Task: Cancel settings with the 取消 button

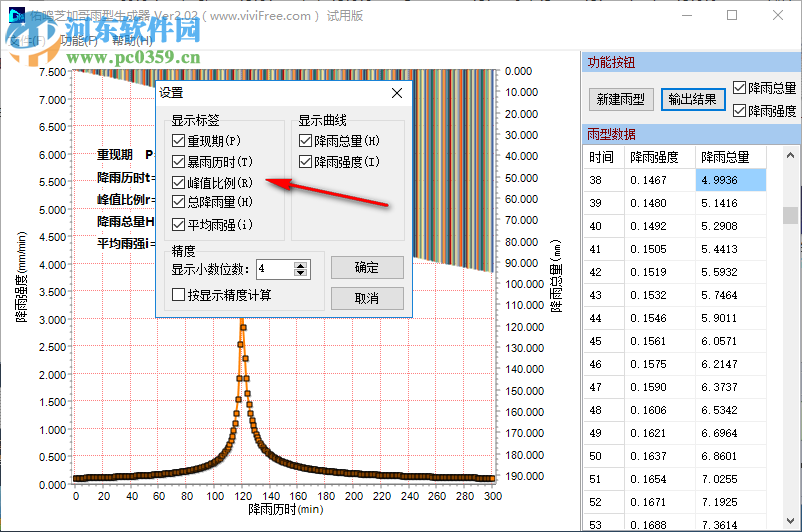Action: [x=367, y=298]
